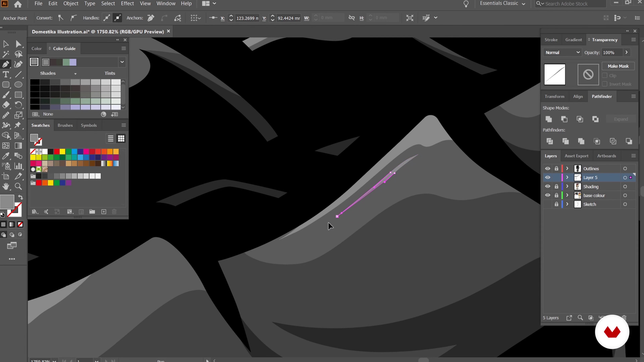Click the Minus Front shape mode icon

564,119
